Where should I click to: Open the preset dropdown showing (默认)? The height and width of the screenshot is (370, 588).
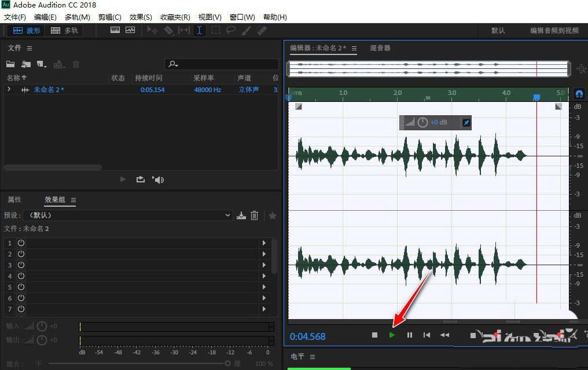point(127,215)
